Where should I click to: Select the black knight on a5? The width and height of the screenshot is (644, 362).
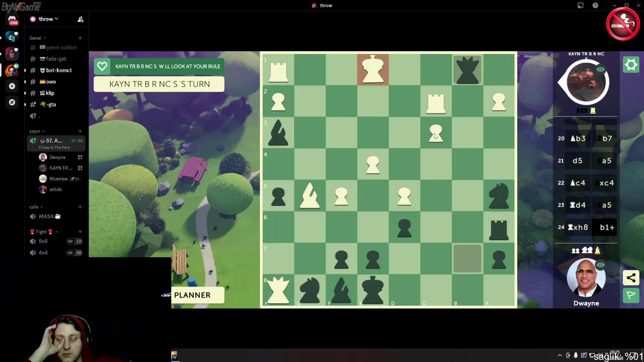click(499, 196)
